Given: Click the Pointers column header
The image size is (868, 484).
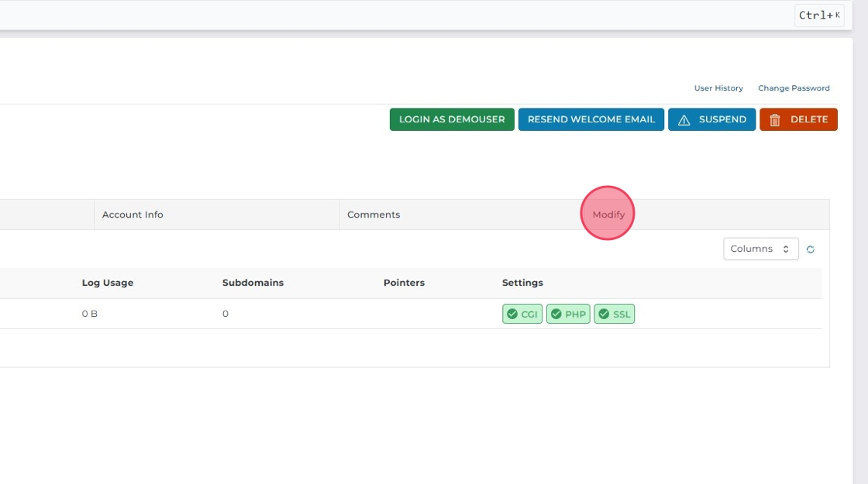Looking at the screenshot, I should (x=404, y=283).
